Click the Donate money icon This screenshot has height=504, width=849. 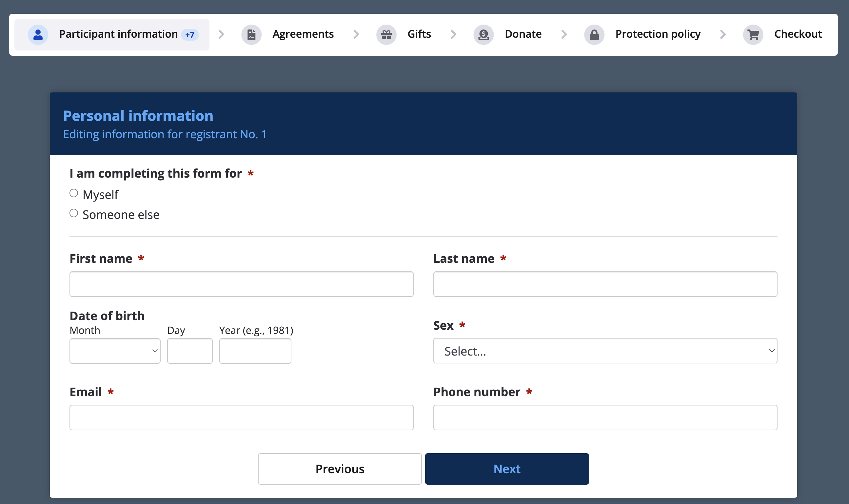(x=484, y=35)
